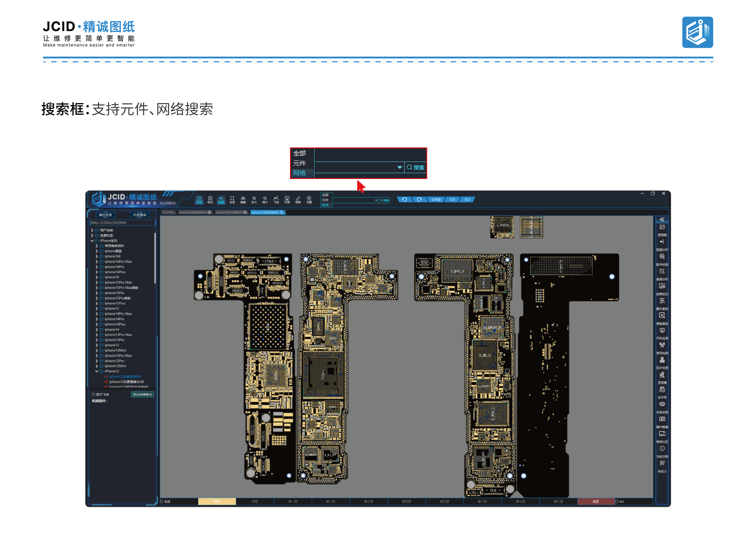Toggle the 第五层 layer button
Screen dimensions: 756x535
[x=444, y=502]
